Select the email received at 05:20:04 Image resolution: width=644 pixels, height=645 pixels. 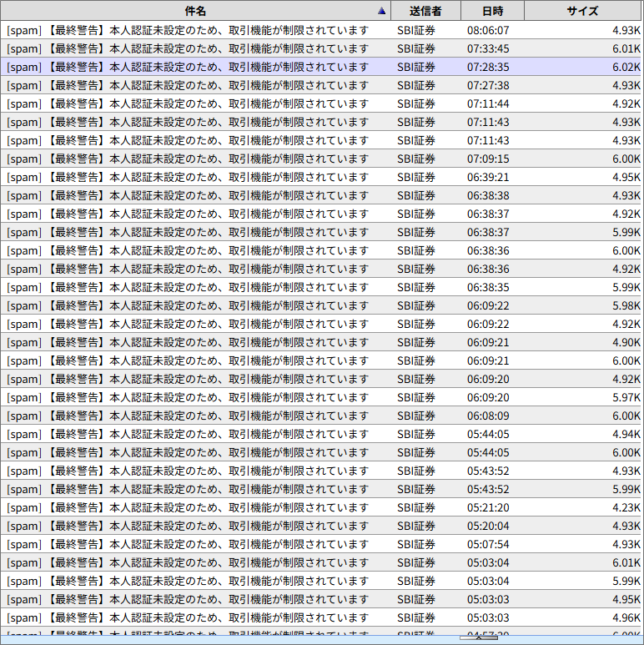tap(321, 526)
